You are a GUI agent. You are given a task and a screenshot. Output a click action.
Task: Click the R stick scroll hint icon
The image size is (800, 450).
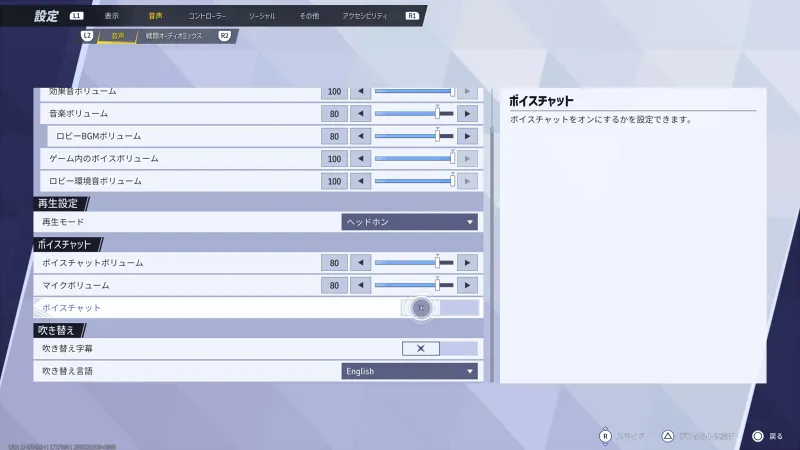click(x=605, y=436)
